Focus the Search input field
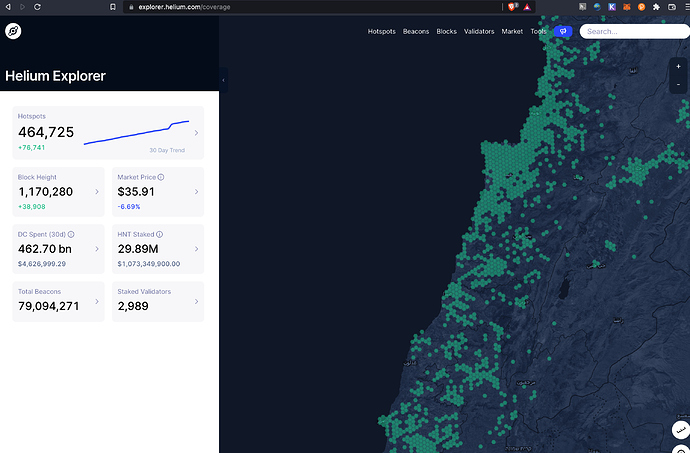690x453 pixels. 635,31
